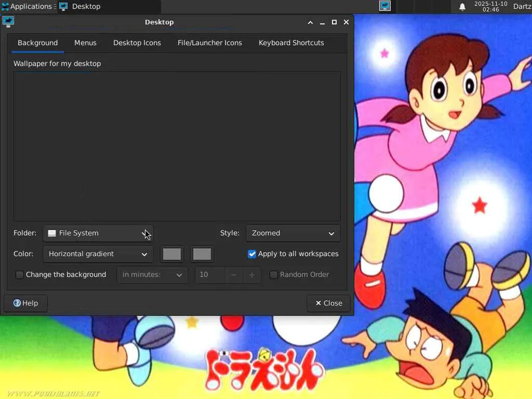Click the roll-up window arrow icon

[x=310, y=22]
